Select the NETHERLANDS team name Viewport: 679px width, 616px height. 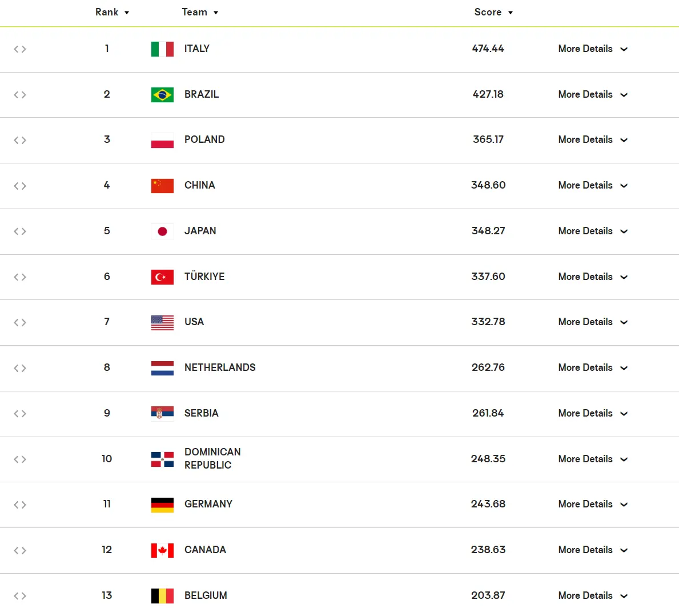coord(220,367)
